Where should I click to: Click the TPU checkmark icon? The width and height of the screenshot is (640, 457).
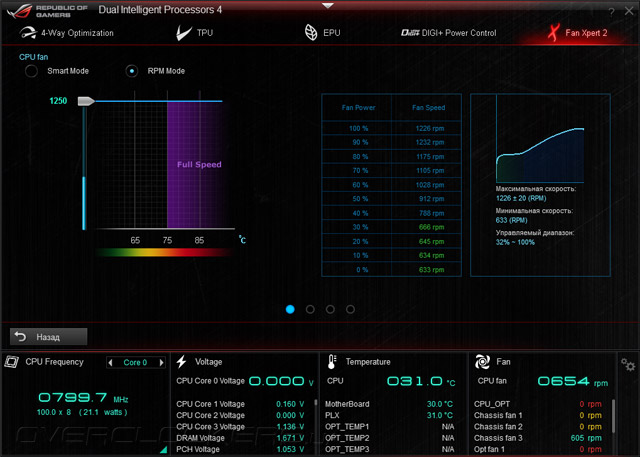click(x=184, y=33)
